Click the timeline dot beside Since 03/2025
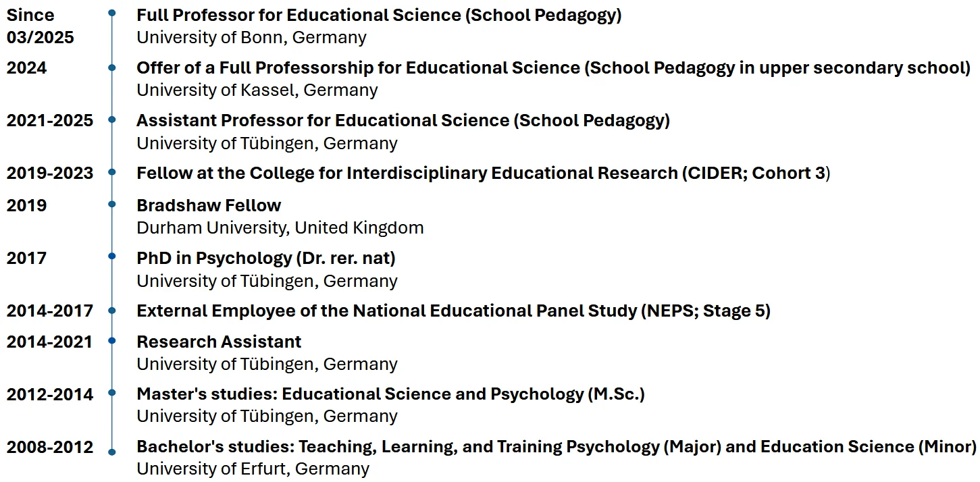The image size is (980, 482). point(112,13)
